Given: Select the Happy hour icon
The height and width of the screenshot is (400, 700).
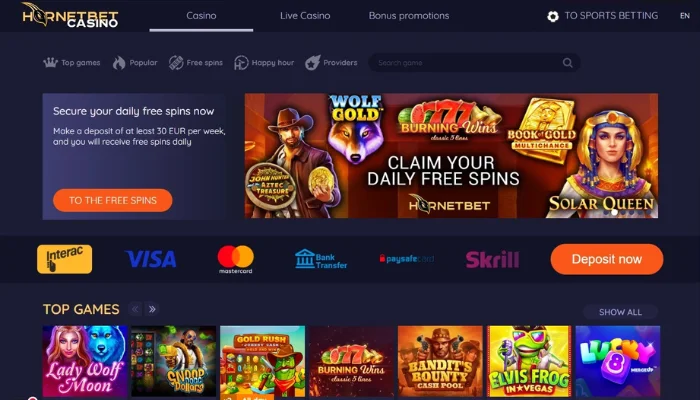Looking at the screenshot, I should [241, 63].
